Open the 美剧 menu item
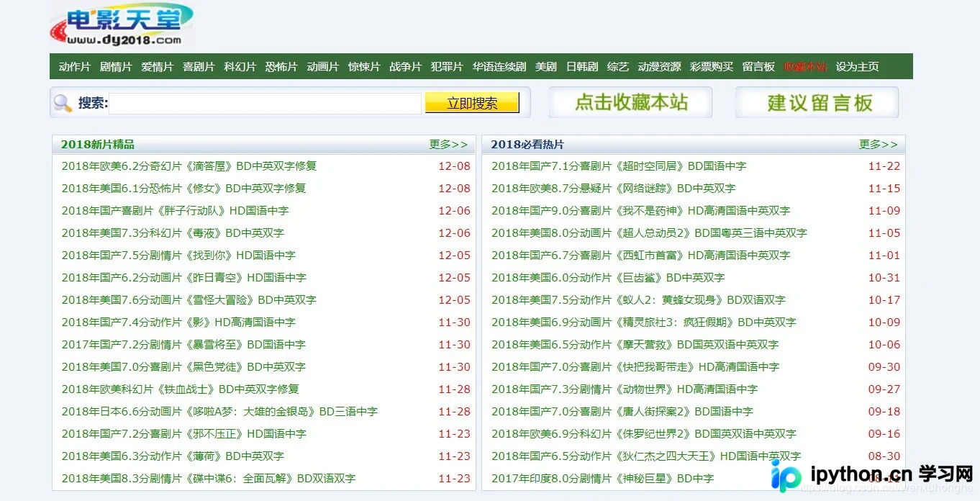This screenshot has height=501, width=980. click(x=546, y=67)
